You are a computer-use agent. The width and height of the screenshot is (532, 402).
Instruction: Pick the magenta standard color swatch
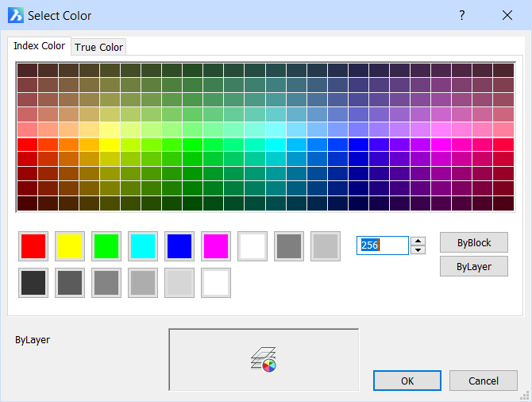pyautogui.click(x=216, y=246)
